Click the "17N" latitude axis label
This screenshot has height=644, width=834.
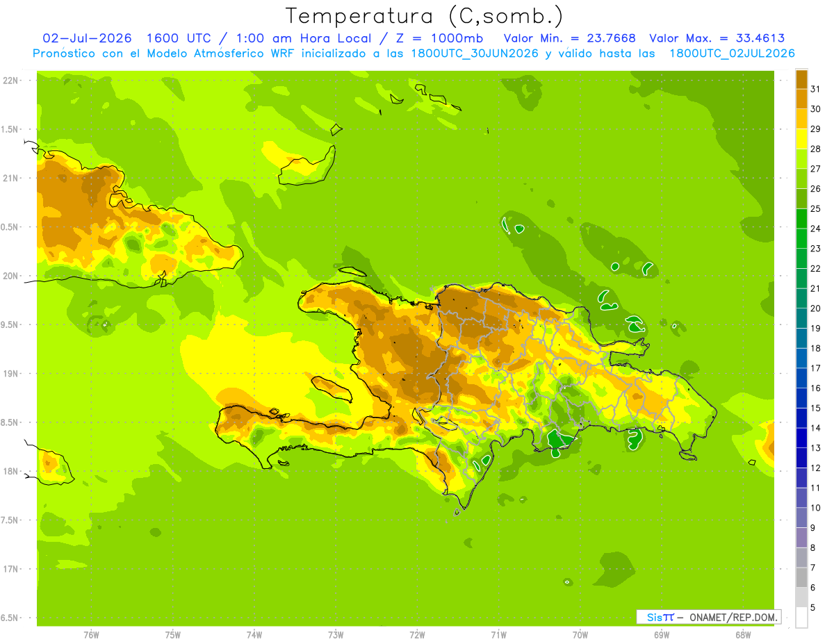(x=10, y=569)
